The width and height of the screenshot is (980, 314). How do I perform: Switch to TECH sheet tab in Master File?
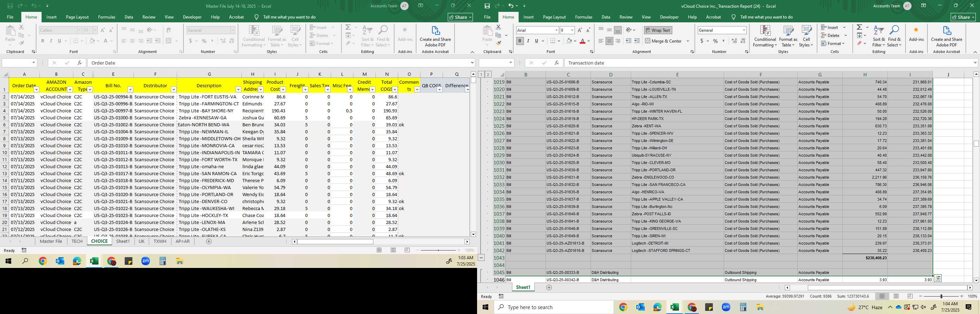pos(77,241)
